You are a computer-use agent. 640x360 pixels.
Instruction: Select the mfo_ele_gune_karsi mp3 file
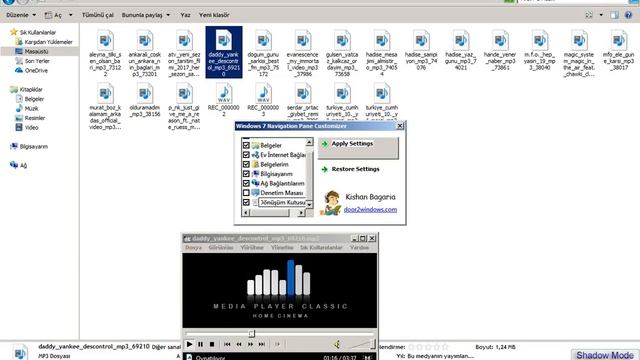[x=619, y=51]
